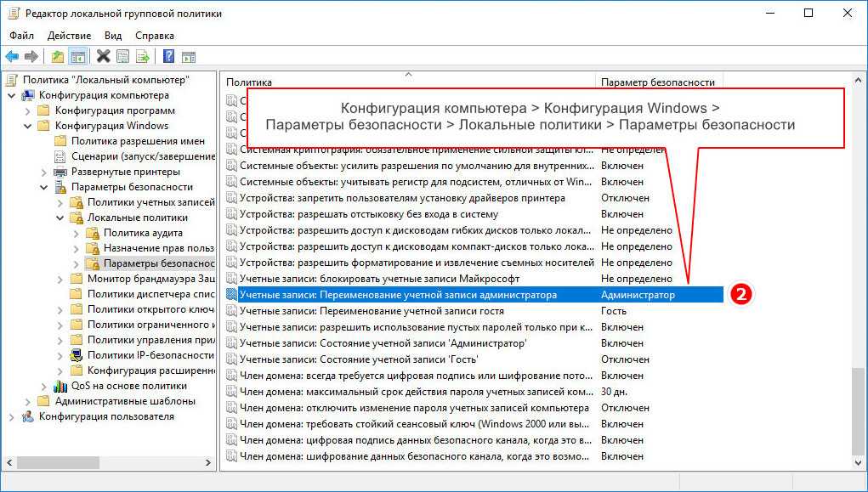
Task: Expand the 'QoS на основе политики' node
Action: click(44, 386)
